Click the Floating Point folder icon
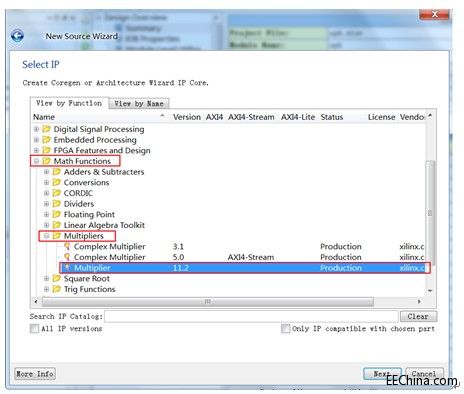Screen dimensions: 464x394 pyautogui.click(x=57, y=214)
